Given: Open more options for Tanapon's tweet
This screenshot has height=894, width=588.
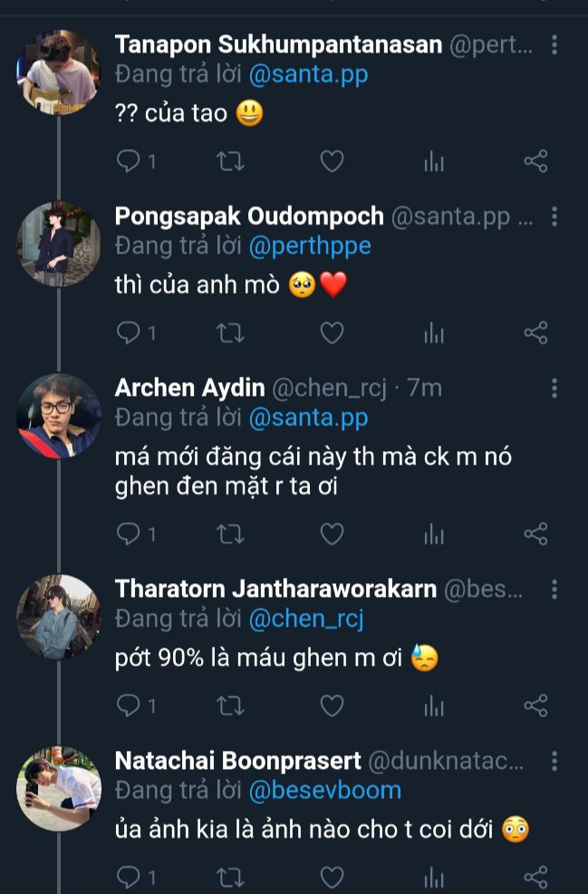Looking at the screenshot, I should tap(554, 45).
